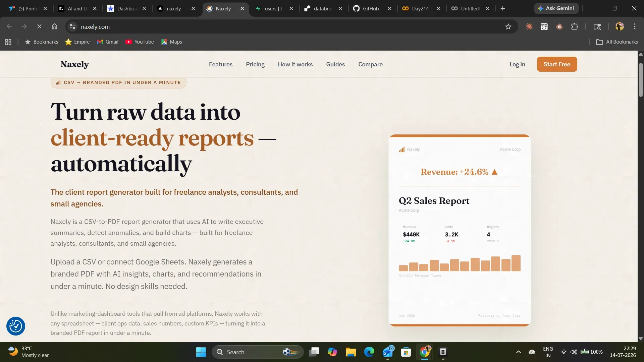Open cookie consent preferences badge
This screenshot has height=362, width=644.
(16, 326)
